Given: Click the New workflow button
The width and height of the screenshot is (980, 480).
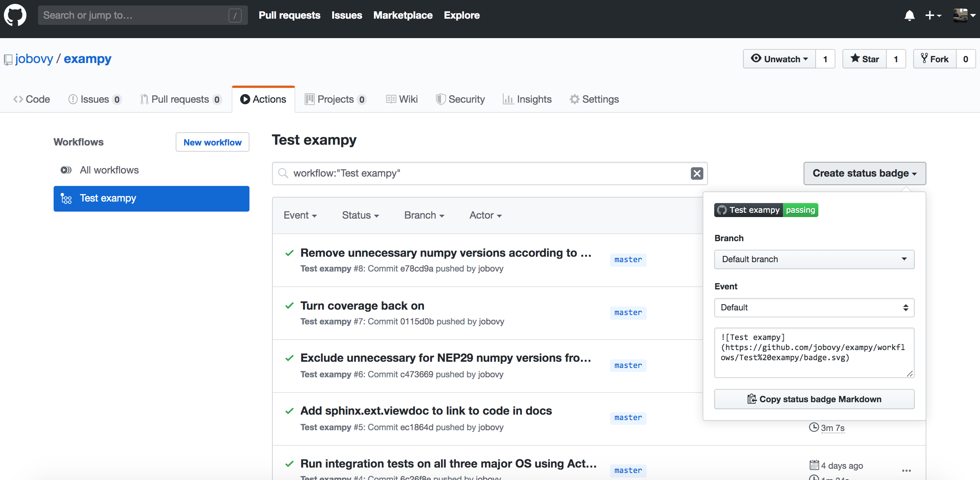Looking at the screenshot, I should point(212,142).
